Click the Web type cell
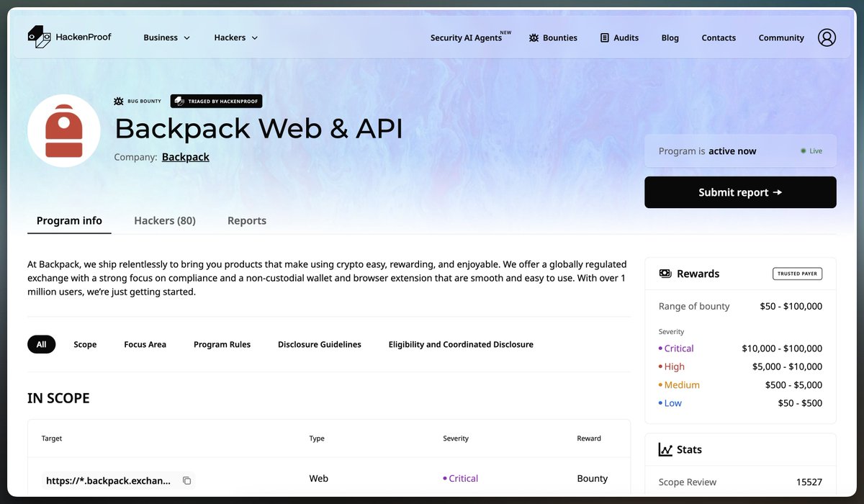The image size is (864, 504). pos(319,478)
